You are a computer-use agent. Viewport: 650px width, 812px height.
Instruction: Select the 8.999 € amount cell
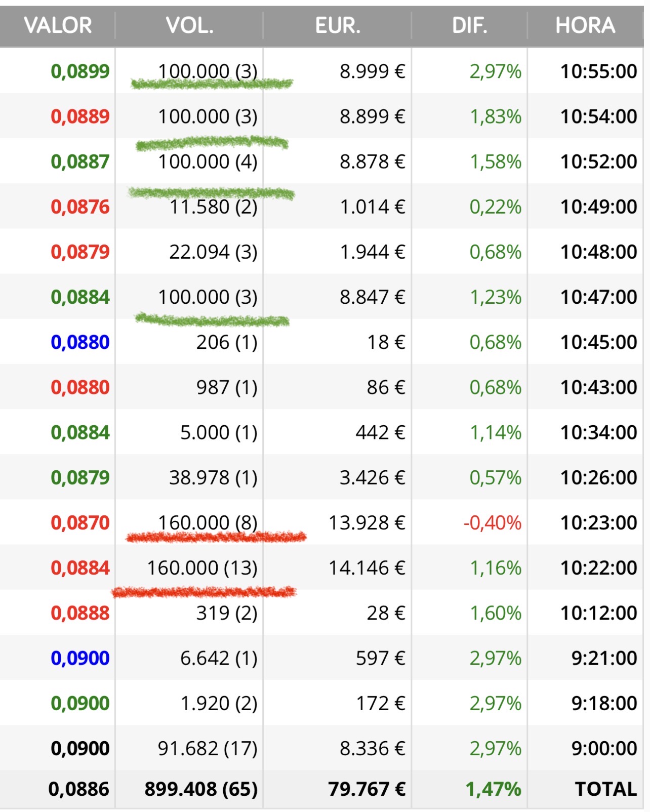pos(373,71)
